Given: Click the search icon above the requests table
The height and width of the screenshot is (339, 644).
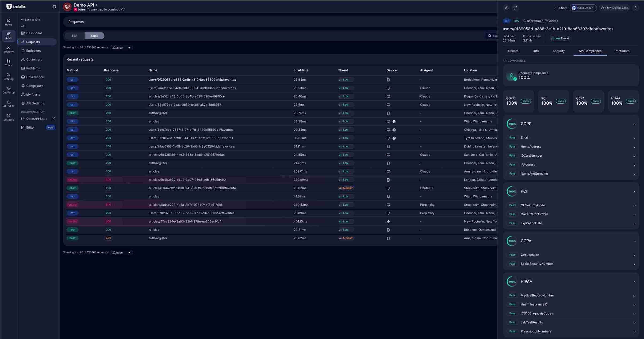Looking at the screenshot, I should (x=489, y=36).
